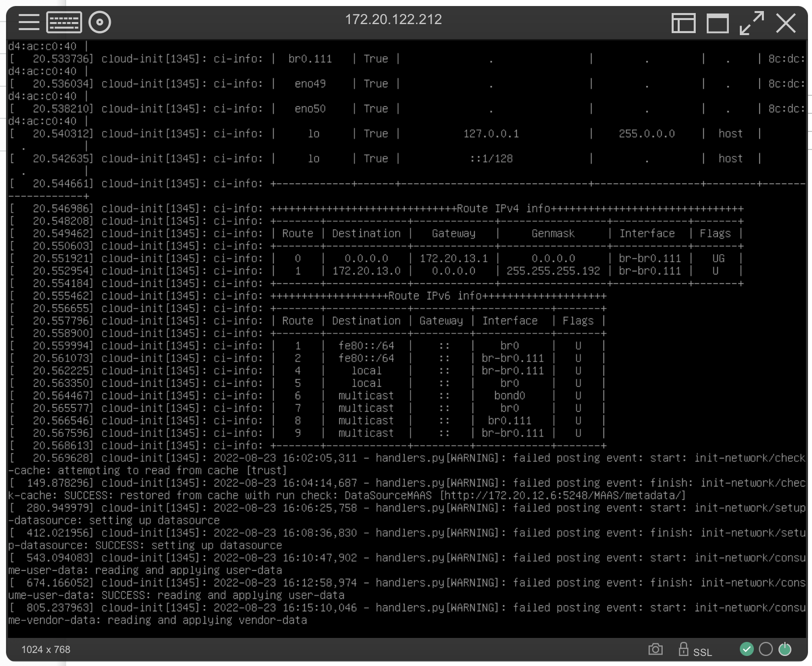812x666 pixels.
Task: Capture a screenshot with the camera icon
Action: pos(655,649)
